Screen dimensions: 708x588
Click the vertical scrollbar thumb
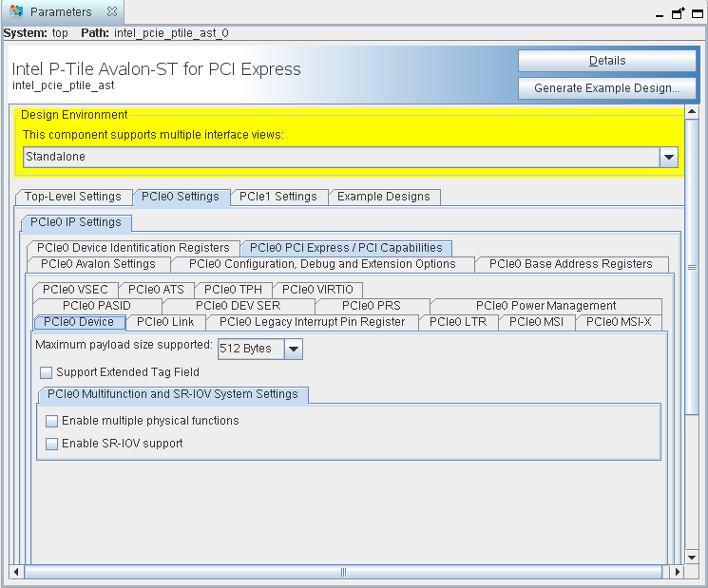[692, 267]
